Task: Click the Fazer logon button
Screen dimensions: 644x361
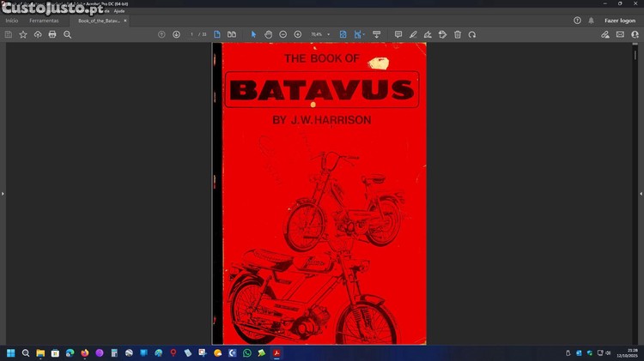Action: (619, 20)
